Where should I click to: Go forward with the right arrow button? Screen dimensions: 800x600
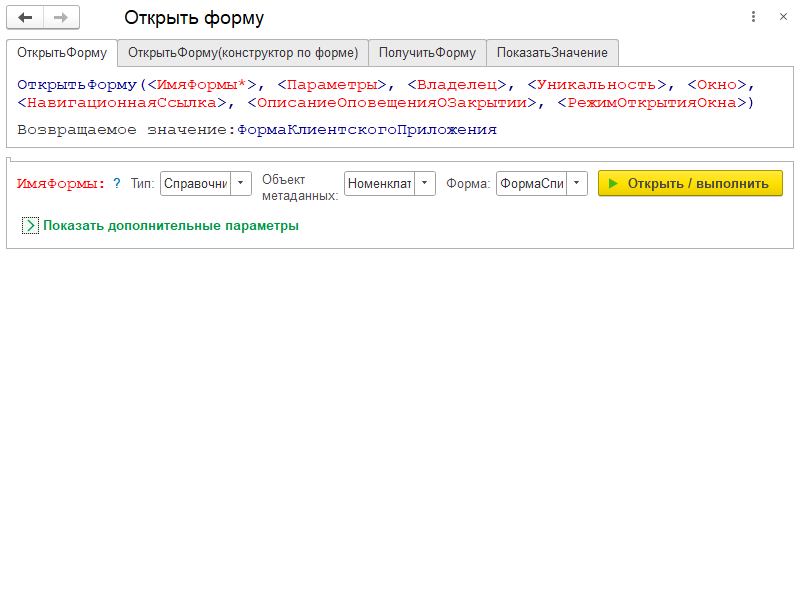[x=61, y=17]
